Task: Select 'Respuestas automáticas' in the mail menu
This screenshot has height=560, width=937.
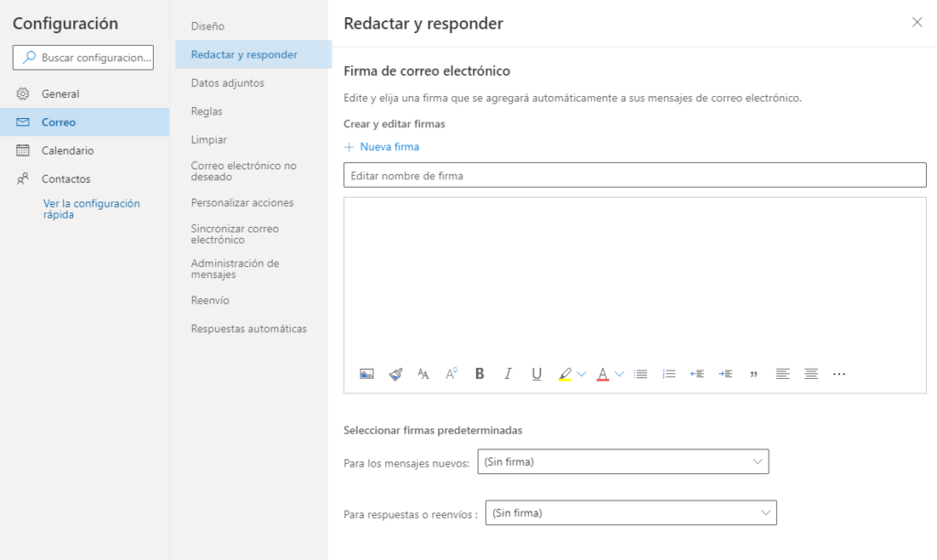Action: click(x=249, y=328)
